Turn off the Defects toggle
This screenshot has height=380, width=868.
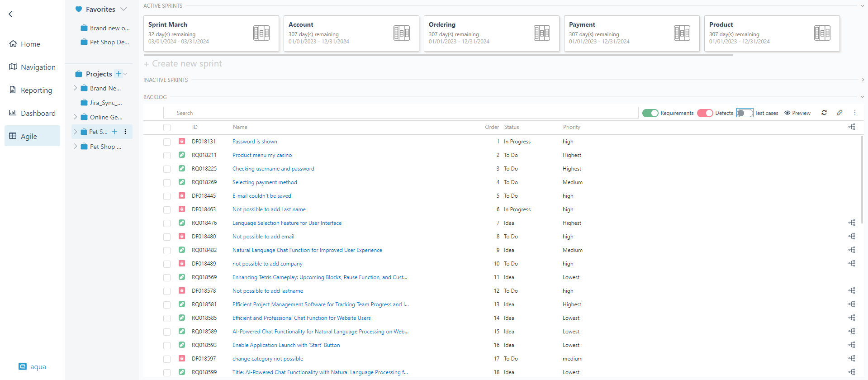[x=705, y=113]
